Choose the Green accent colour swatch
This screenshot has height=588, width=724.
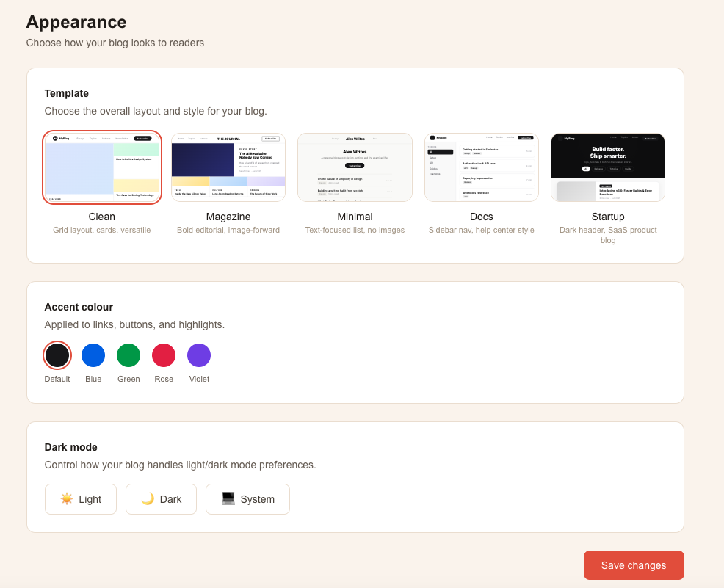(128, 355)
